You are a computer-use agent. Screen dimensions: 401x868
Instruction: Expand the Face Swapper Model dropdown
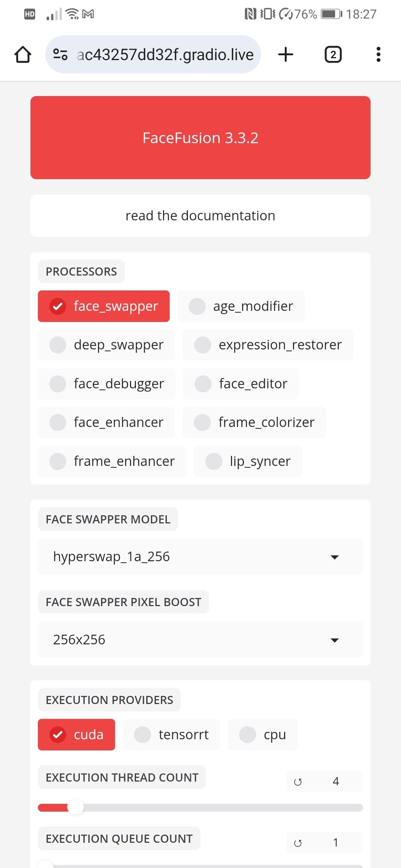point(200,556)
